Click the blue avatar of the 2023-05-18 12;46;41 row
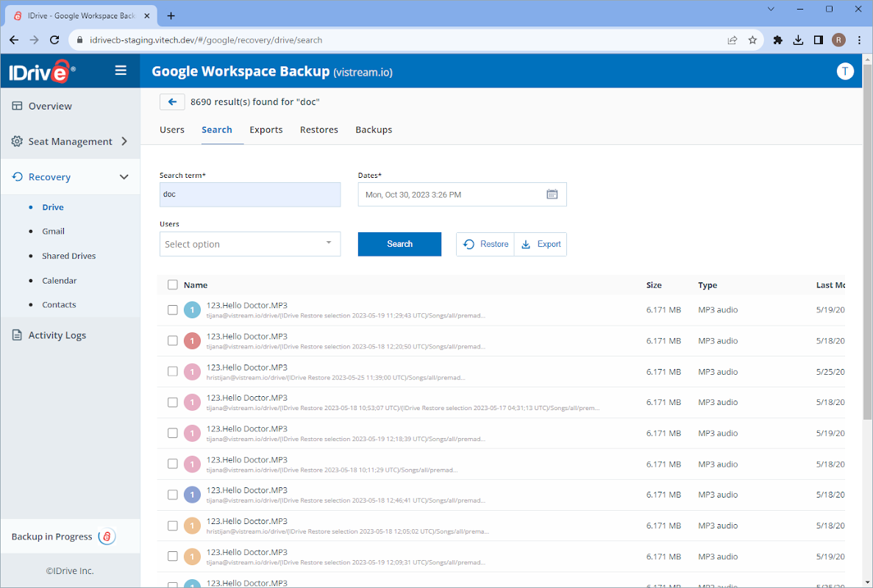This screenshot has width=873, height=588. coord(192,495)
